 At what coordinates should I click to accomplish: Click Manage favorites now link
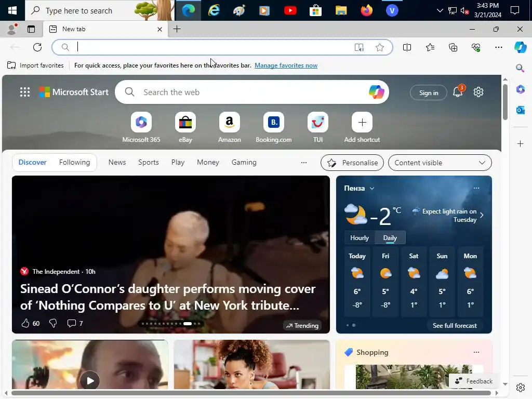[286, 65]
